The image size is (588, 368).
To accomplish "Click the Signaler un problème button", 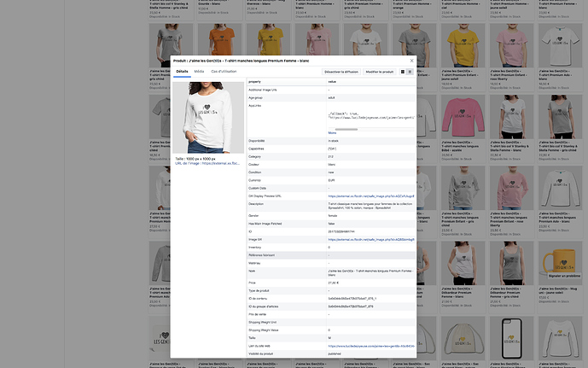I will 560,276.
